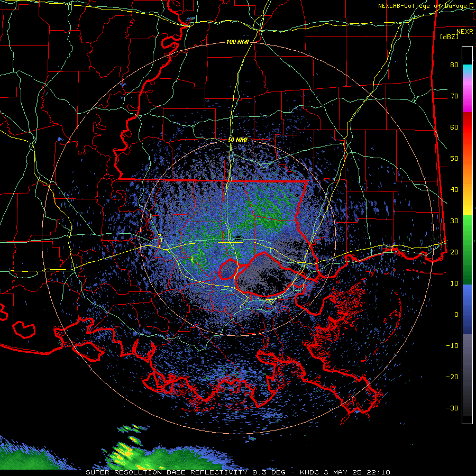Click the 30 value on the dBZ scale
Image resolution: width=476 pixels, height=476 pixels.
pos(454,221)
